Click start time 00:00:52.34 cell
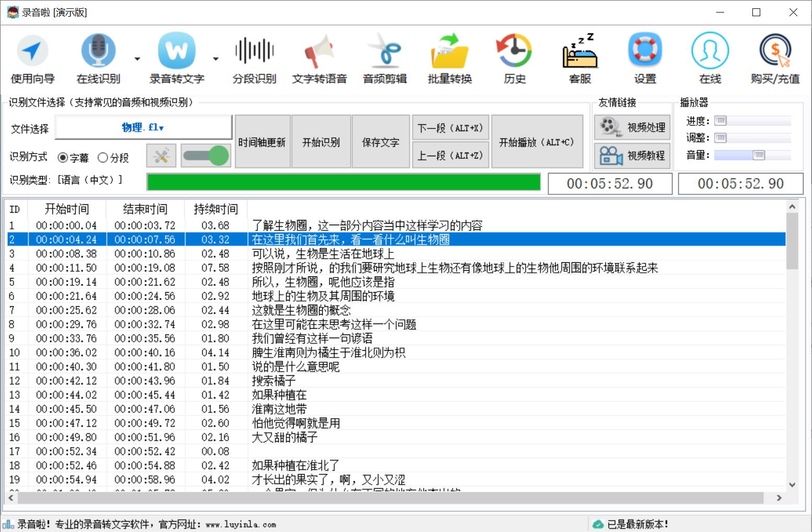The width and height of the screenshot is (812, 532). pos(66,451)
